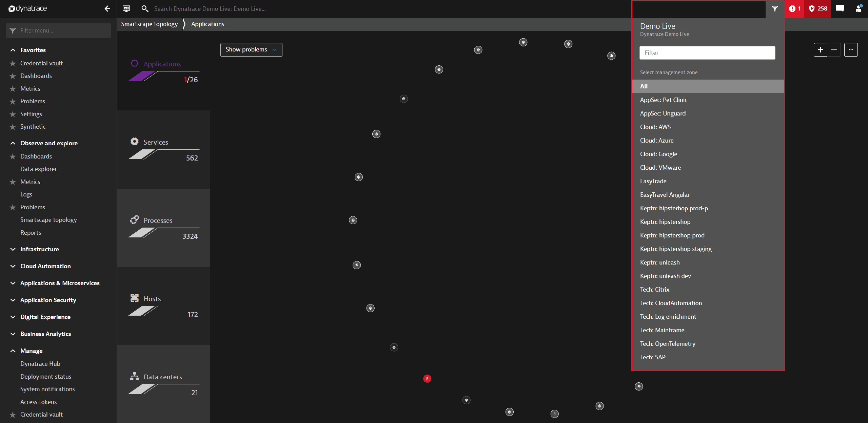Zoom in with the plus button

(x=820, y=50)
